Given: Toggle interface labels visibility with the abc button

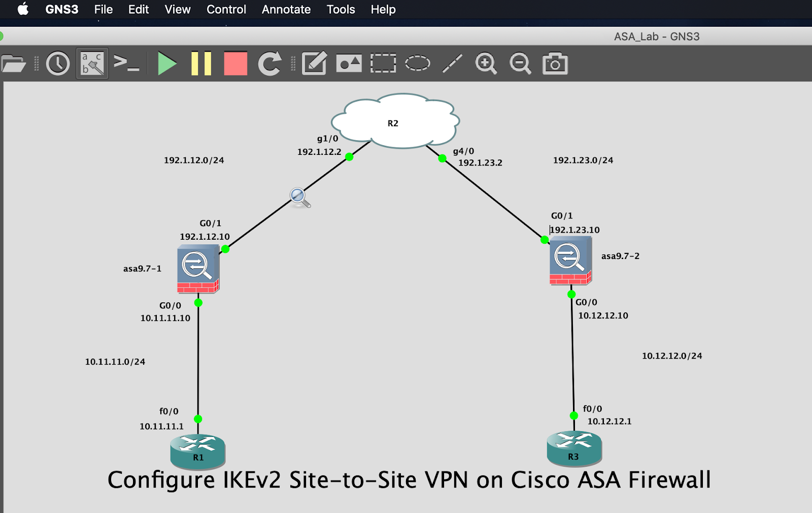Looking at the screenshot, I should click(92, 63).
